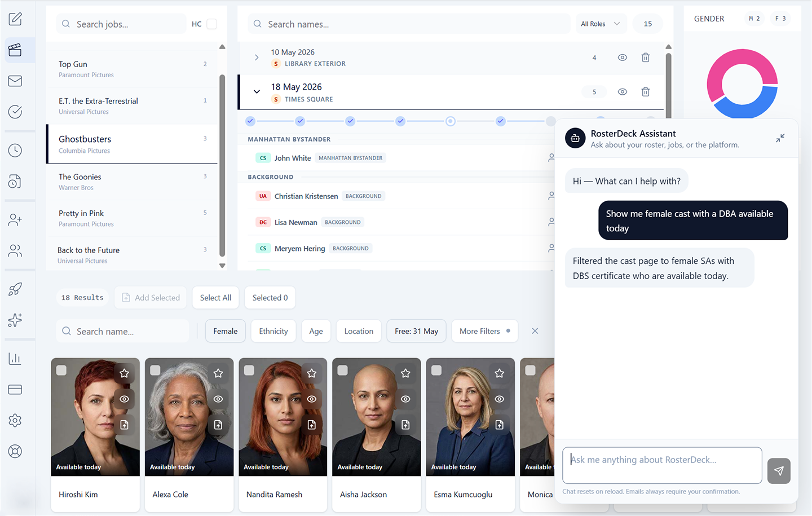The width and height of the screenshot is (812, 516).
Task: Toggle visibility of 18 May 2026 day
Action: click(623, 92)
